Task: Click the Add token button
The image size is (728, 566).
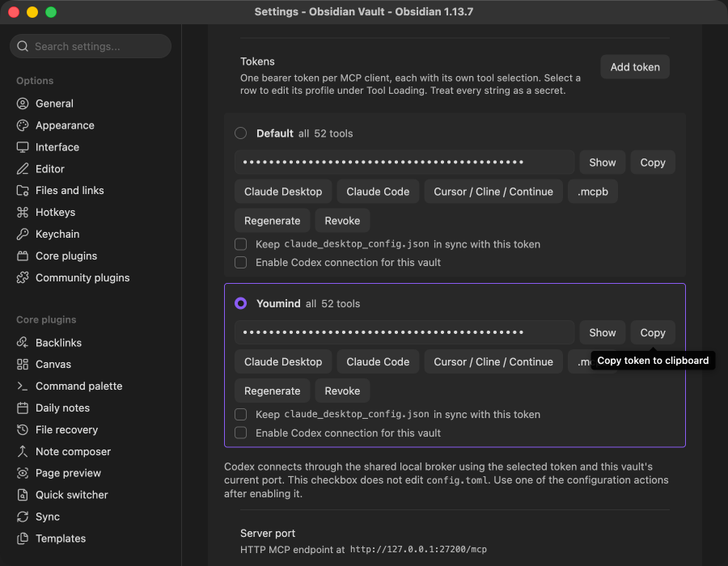Action: click(x=635, y=67)
